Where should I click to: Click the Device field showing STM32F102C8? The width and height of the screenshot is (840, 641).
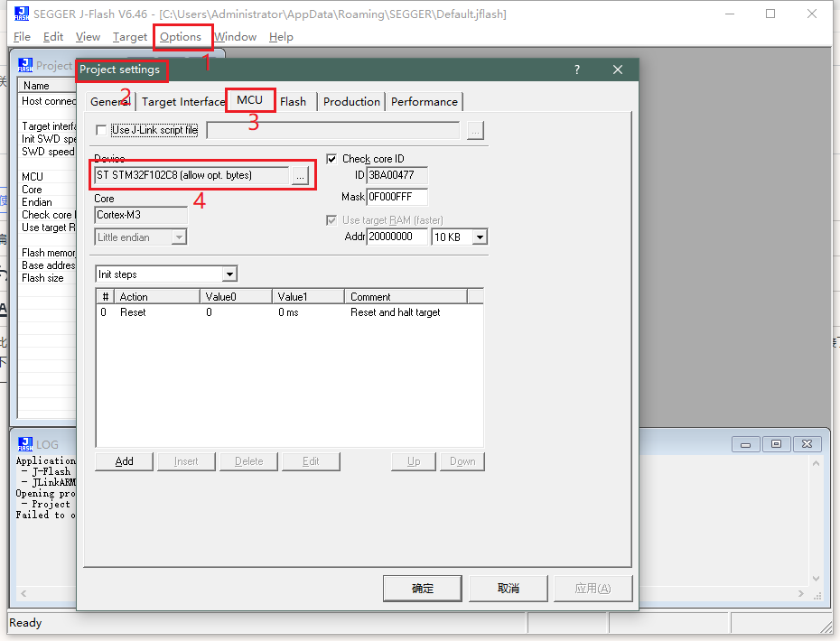pos(191,175)
